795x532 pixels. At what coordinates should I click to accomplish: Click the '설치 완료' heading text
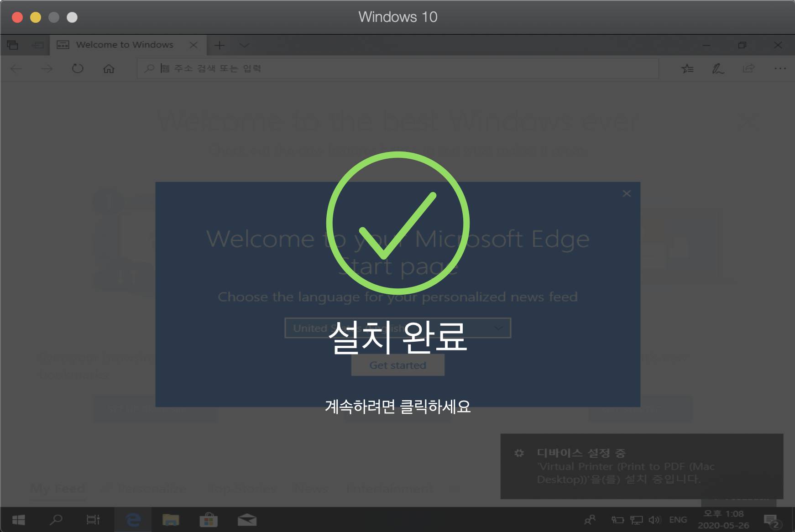(397, 338)
